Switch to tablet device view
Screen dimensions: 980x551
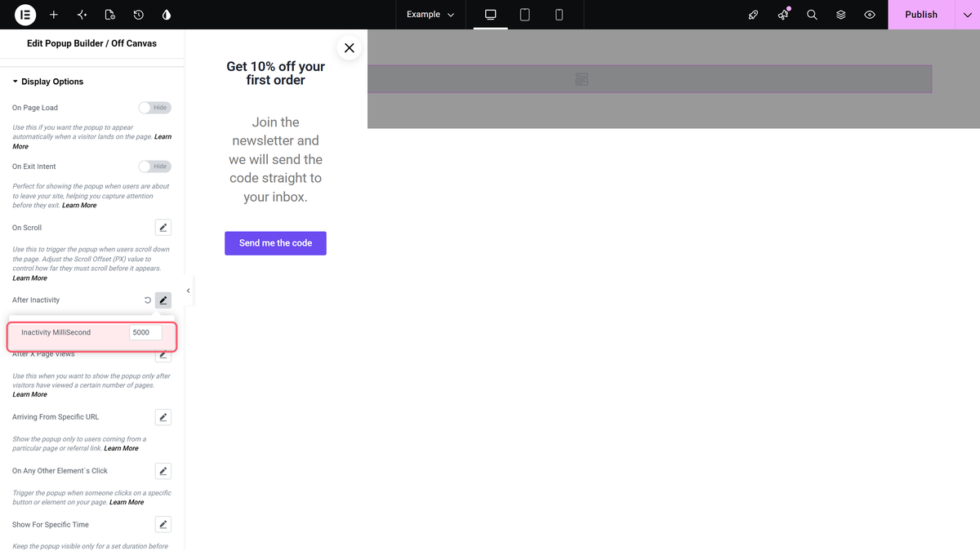coord(525,15)
